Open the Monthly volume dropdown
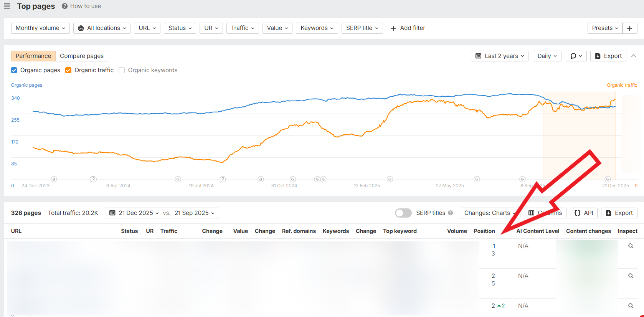 (x=40, y=28)
